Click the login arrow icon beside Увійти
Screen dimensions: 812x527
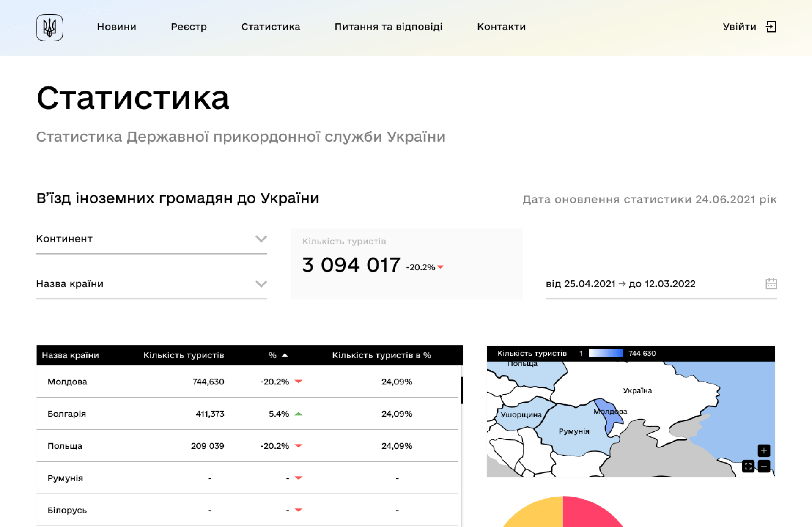pyautogui.click(x=771, y=27)
